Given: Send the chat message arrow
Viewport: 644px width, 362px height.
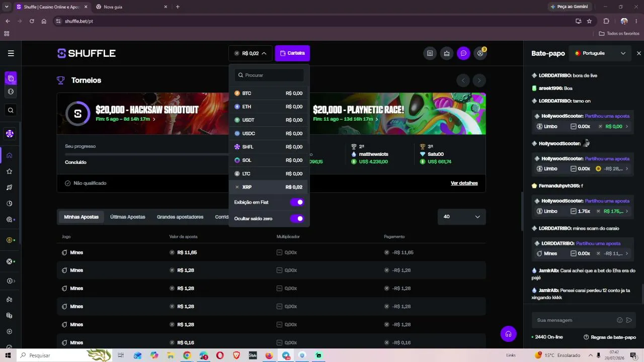Looking at the screenshot, I should click(x=629, y=320).
